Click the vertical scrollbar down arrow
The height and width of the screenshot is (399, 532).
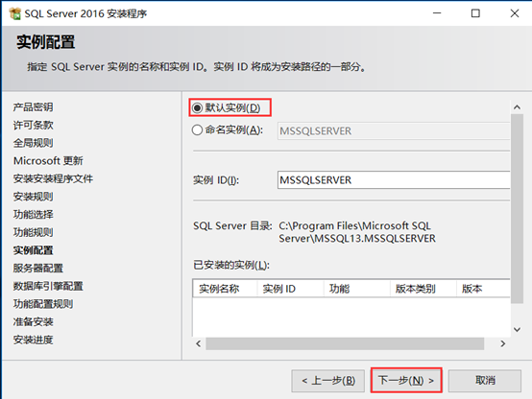517,329
